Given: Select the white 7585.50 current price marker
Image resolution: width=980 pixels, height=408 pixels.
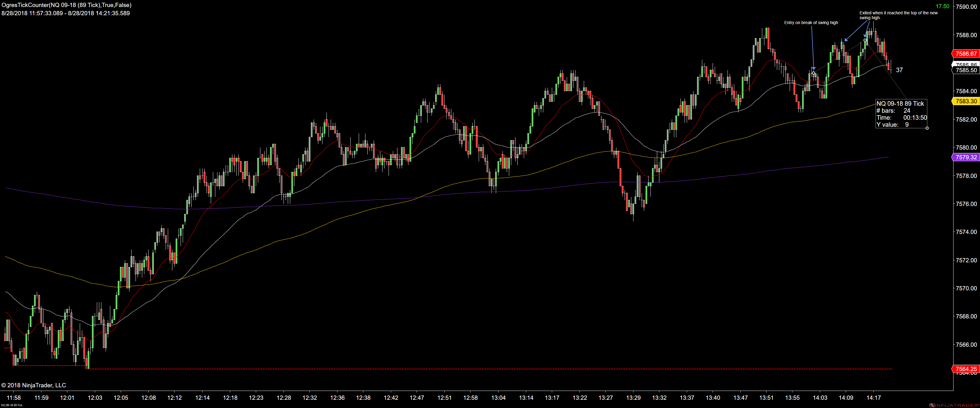Looking at the screenshot, I should (x=966, y=70).
